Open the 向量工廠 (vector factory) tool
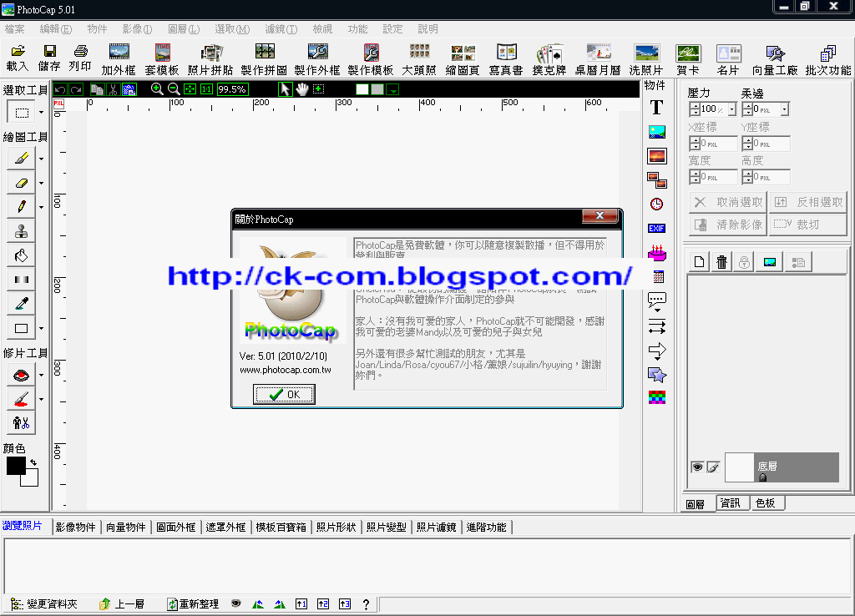Image resolution: width=855 pixels, height=616 pixels. (x=775, y=59)
